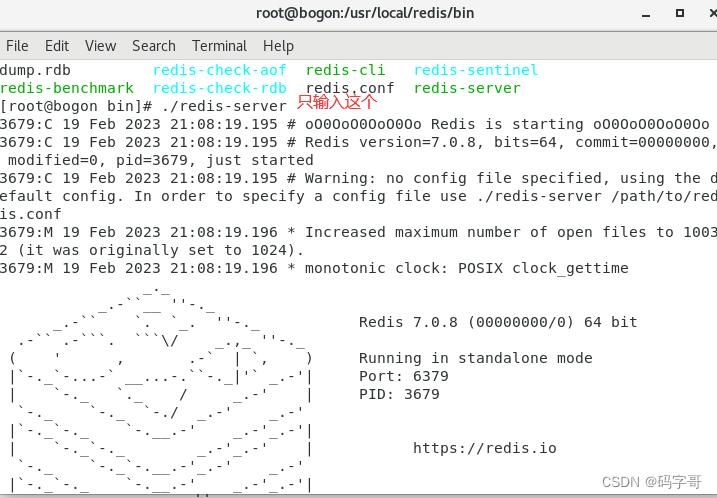This screenshot has height=498, width=717.
Task: Open the Help menu
Action: (278, 46)
